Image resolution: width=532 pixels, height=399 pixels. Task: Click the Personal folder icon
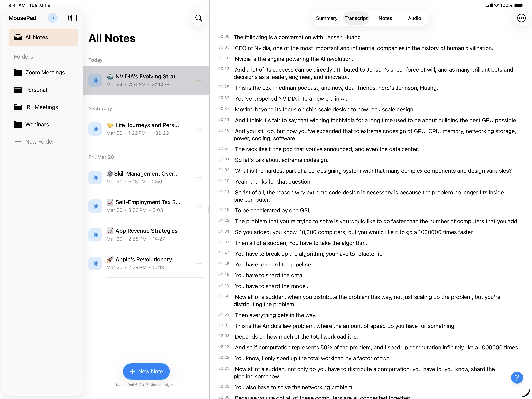click(18, 90)
